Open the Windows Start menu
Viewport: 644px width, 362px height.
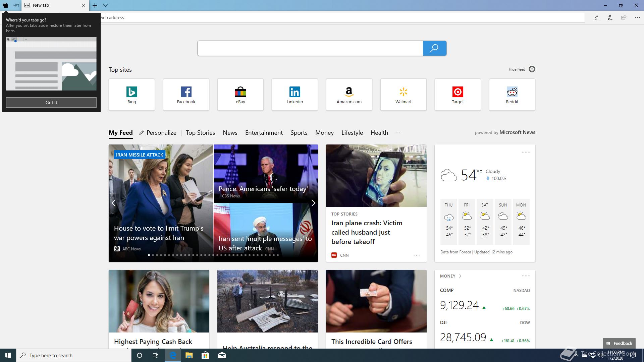pos(8,355)
